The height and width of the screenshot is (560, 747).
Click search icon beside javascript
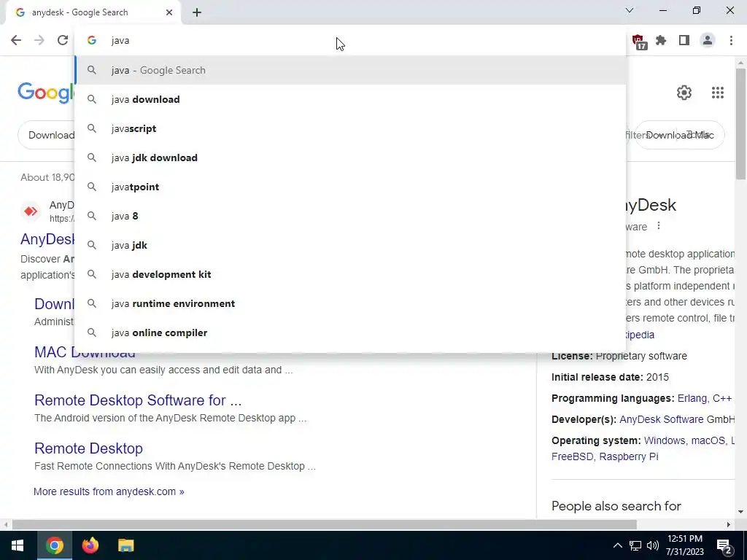[92, 128]
